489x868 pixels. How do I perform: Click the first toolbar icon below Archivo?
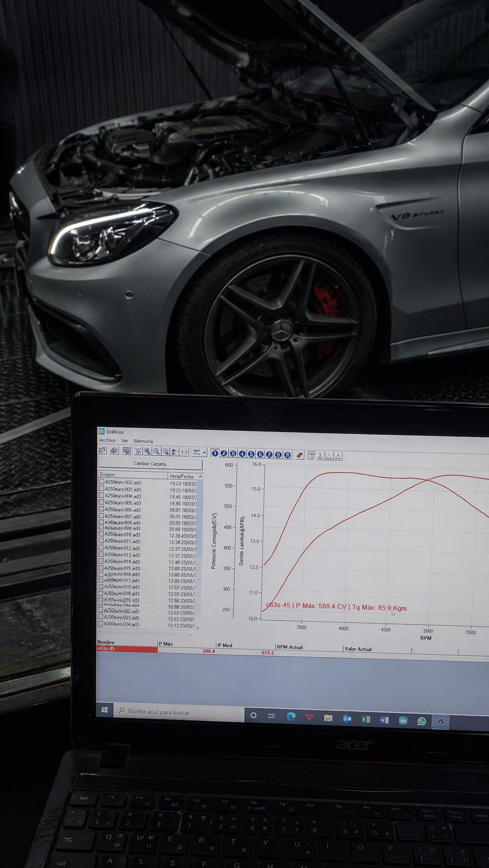102,451
